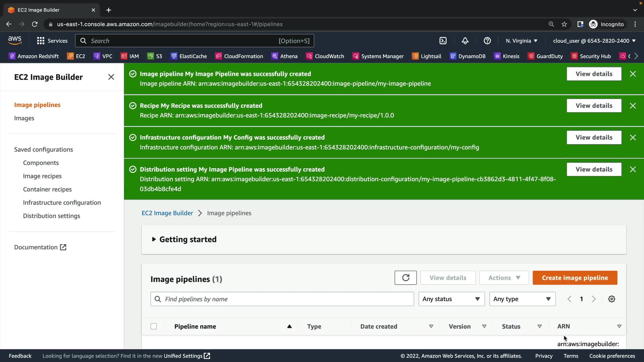Collapse the EC2 Image Builder sidebar

click(x=111, y=77)
